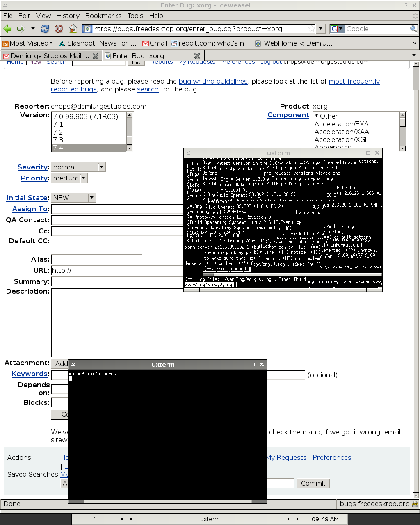Click the Home icon in toolbar
Screen dimensions: 420x525
[73, 29]
